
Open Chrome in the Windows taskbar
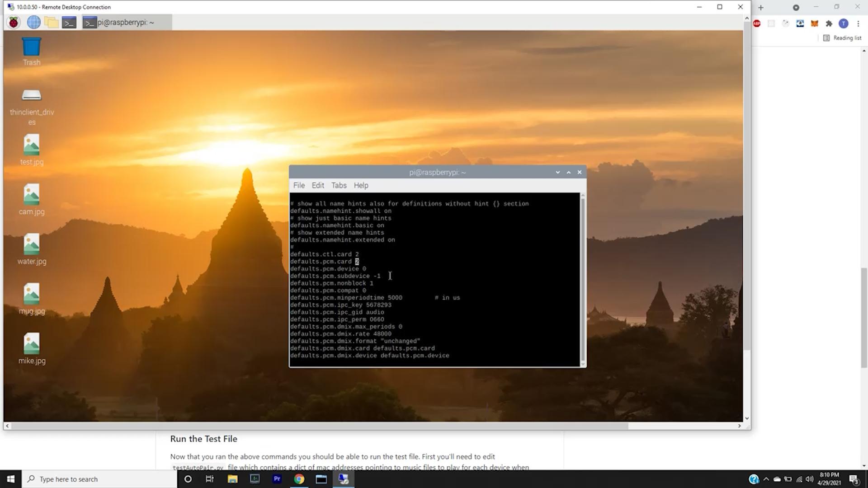299,479
